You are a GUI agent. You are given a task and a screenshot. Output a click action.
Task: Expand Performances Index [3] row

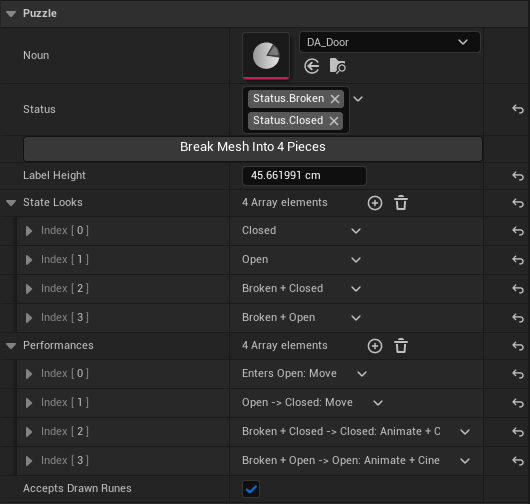(29, 461)
